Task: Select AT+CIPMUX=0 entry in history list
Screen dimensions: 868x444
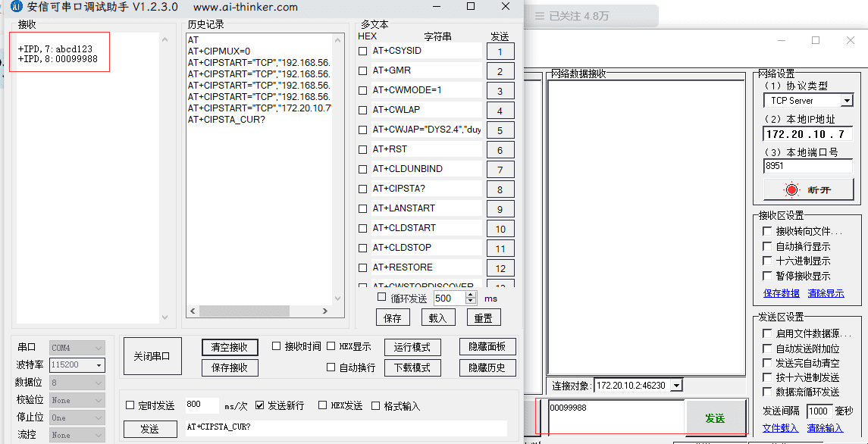Action: tap(219, 52)
